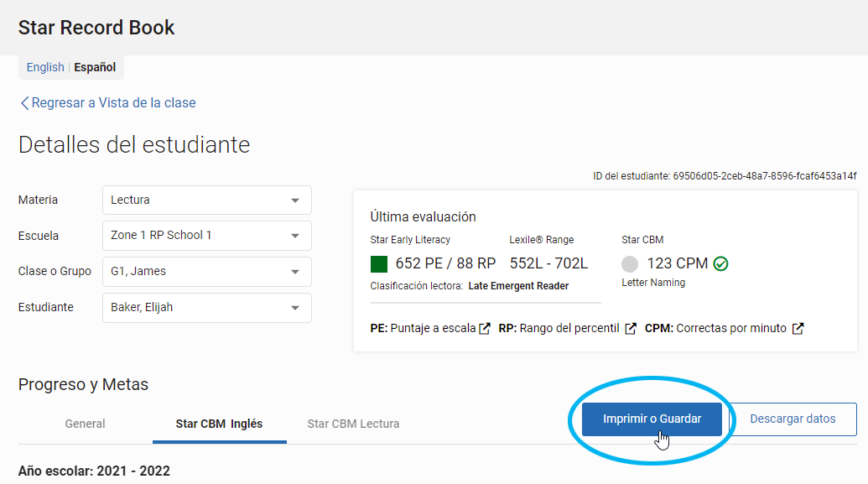Click the Late Emergent Reader classification text
The image size is (868, 484).
518,286
